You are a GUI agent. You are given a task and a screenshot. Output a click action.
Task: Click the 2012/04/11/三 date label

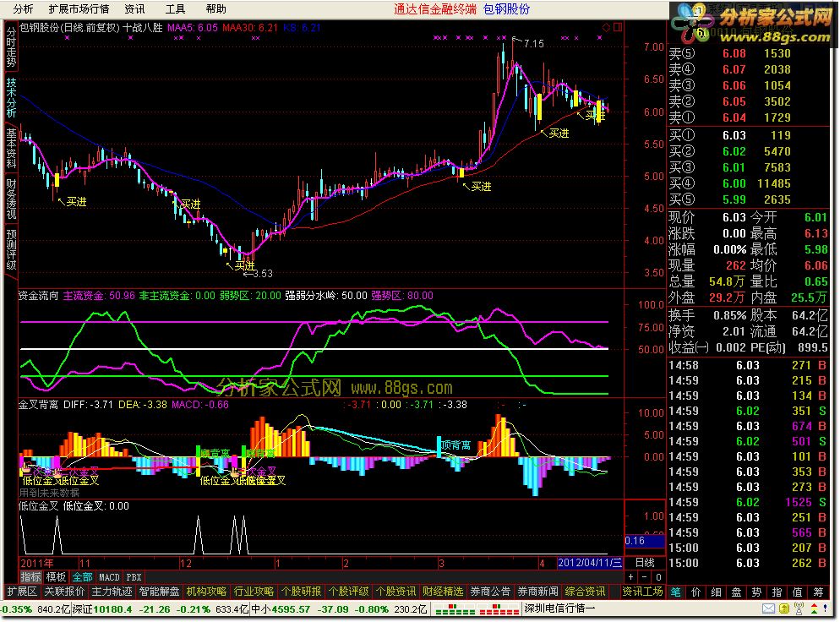(x=590, y=563)
